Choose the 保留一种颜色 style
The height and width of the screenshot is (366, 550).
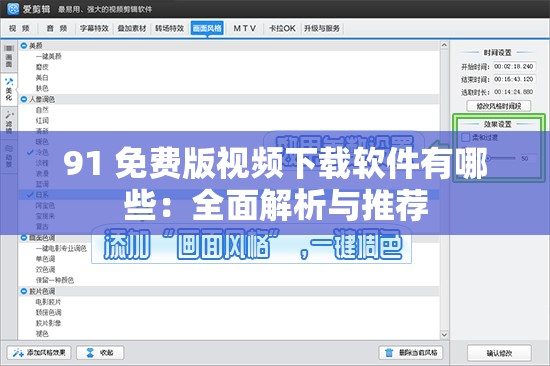tap(55, 280)
